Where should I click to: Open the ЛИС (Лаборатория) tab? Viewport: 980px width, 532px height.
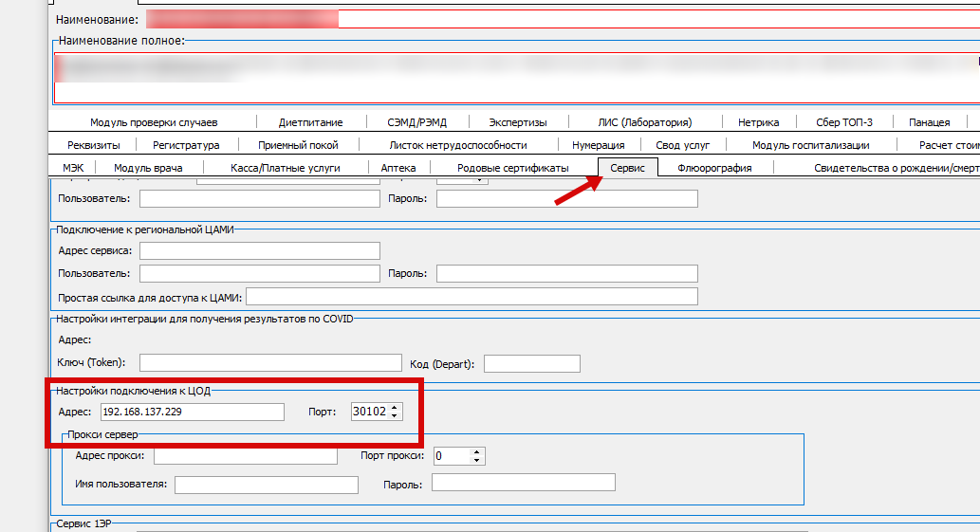(644, 122)
